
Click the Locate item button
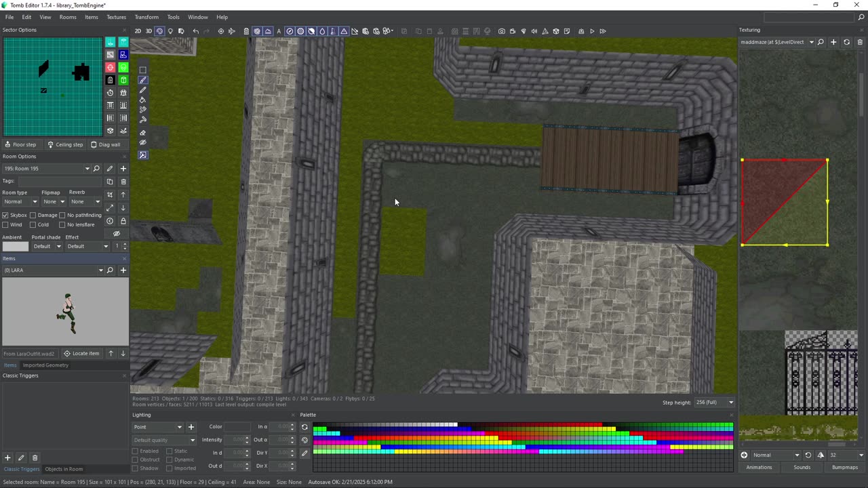click(x=81, y=353)
